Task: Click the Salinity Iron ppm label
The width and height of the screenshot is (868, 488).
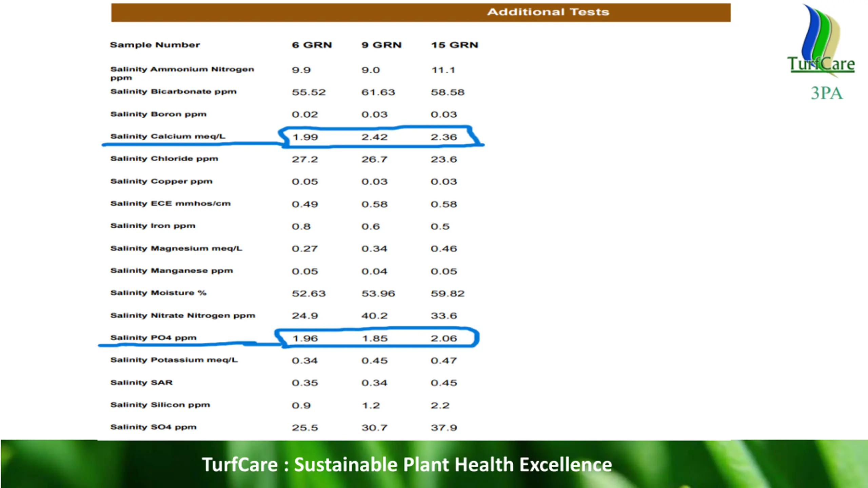Action: point(153,226)
